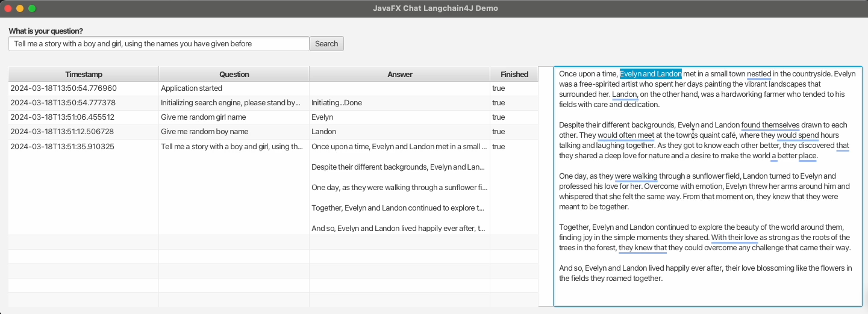Select 'Give me random boy name' question cell

coord(234,132)
